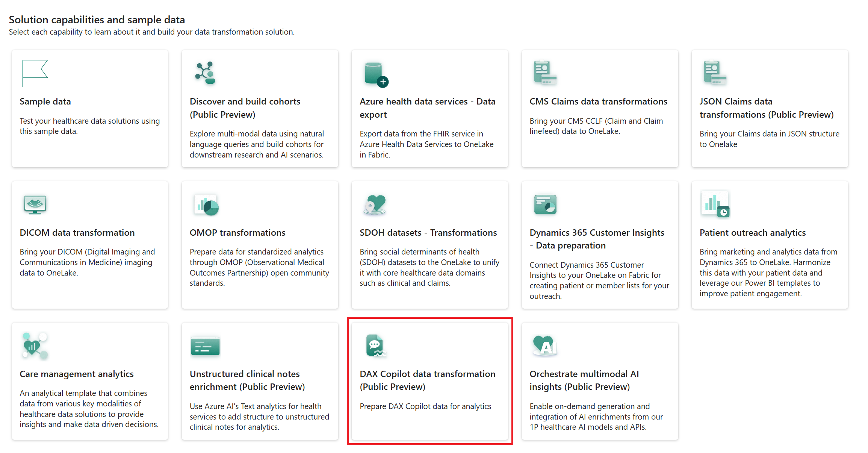Click 'Use Azure AI's Text analytics' description

click(259, 417)
